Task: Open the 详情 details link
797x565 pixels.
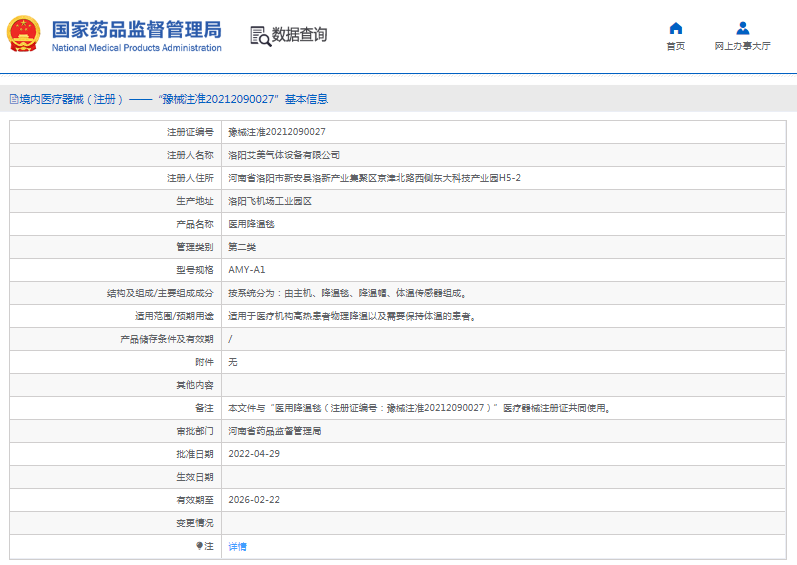Action: [x=237, y=546]
